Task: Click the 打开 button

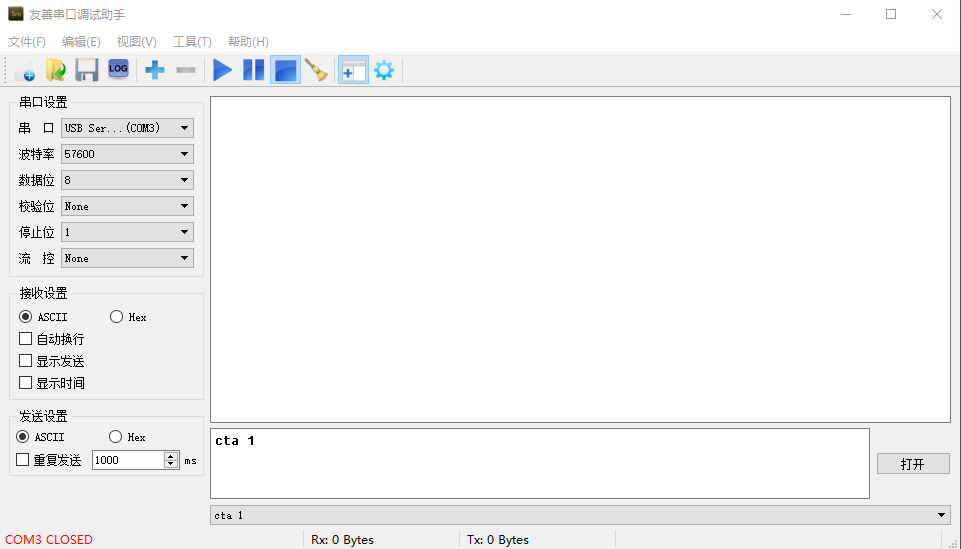Action: coord(912,464)
